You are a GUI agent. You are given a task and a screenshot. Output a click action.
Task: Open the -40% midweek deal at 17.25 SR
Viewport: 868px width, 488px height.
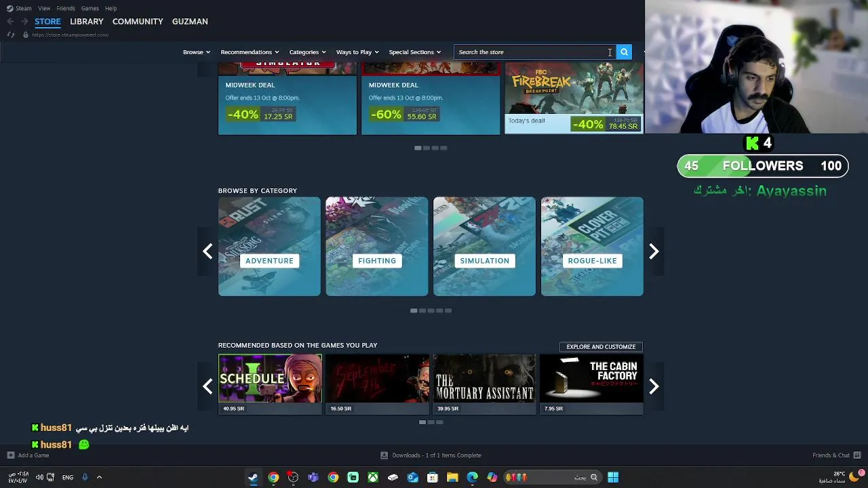click(287, 99)
